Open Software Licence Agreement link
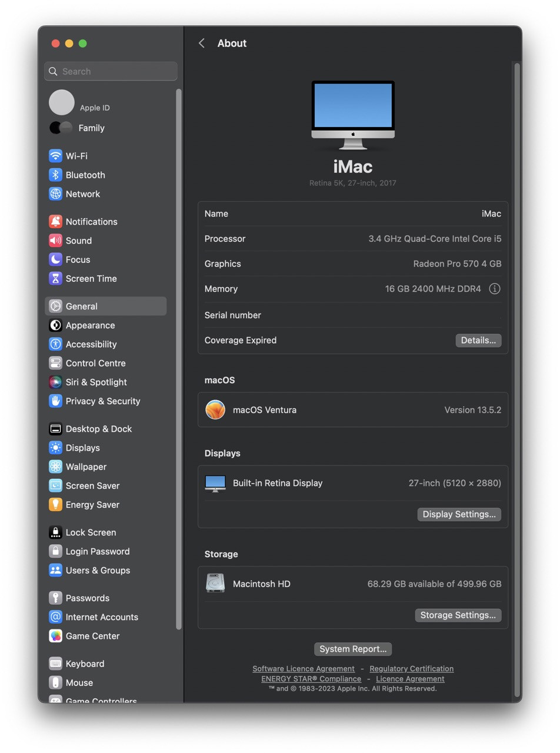The width and height of the screenshot is (560, 753). (x=304, y=668)
